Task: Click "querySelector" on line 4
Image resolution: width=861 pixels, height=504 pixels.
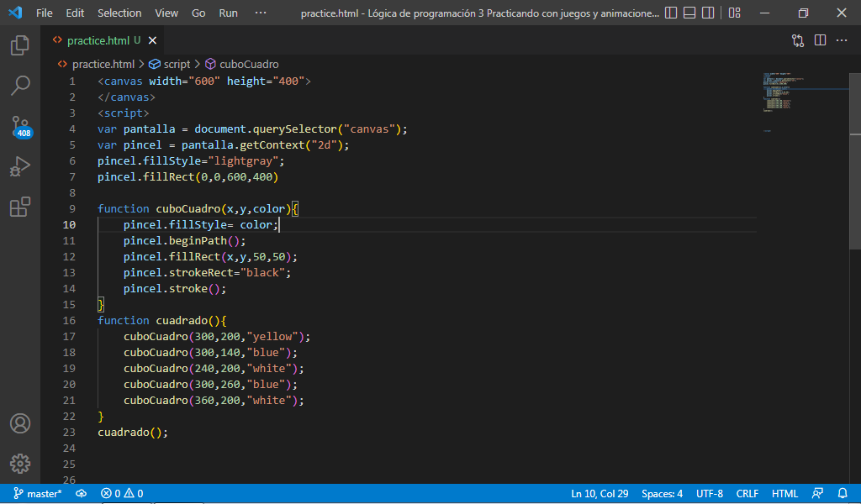Action: [x=295, y=129]
